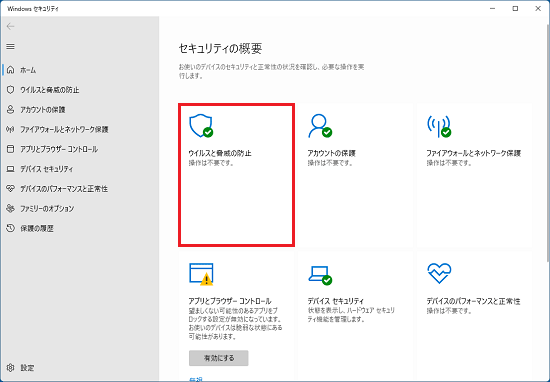Screen dimensions: 550x382
Task: Open the ウイルスと脅威の防止 card title
Action: coord(220,153)
